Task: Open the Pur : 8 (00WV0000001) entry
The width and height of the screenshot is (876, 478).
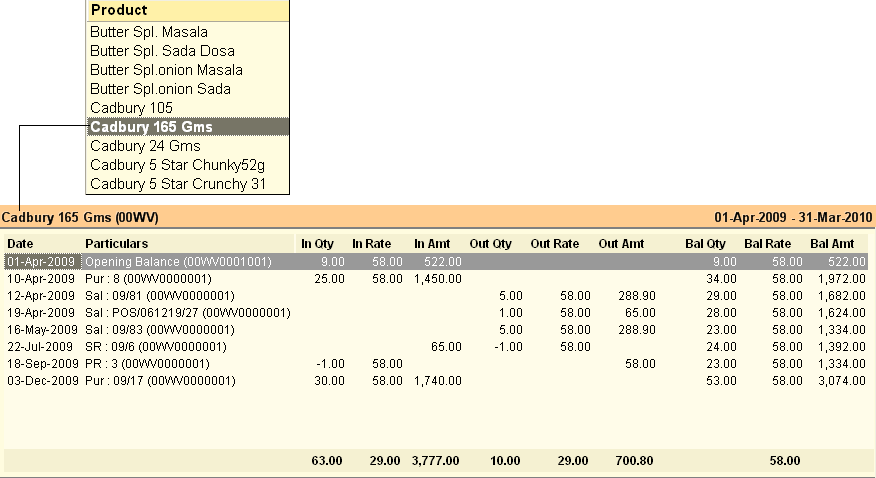Action: 148,279
